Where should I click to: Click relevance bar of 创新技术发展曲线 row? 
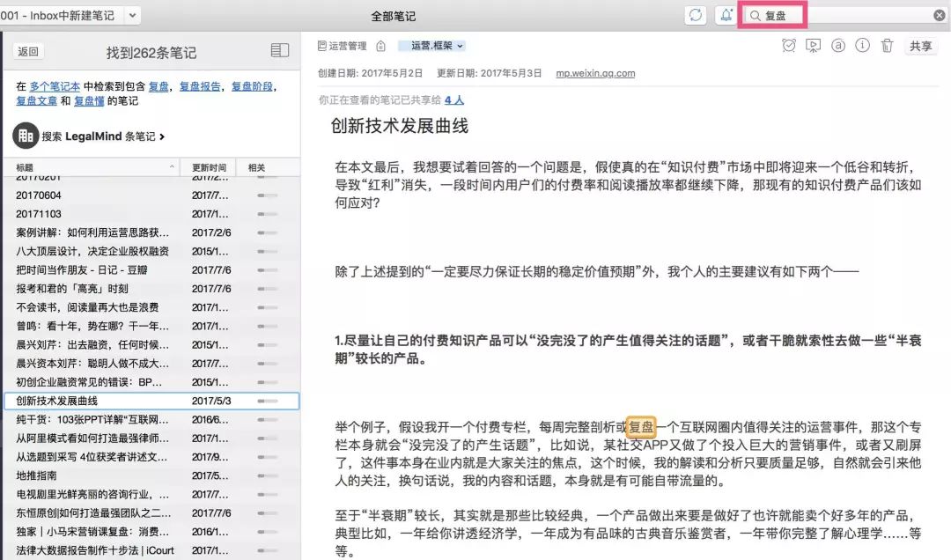point(267,401)
